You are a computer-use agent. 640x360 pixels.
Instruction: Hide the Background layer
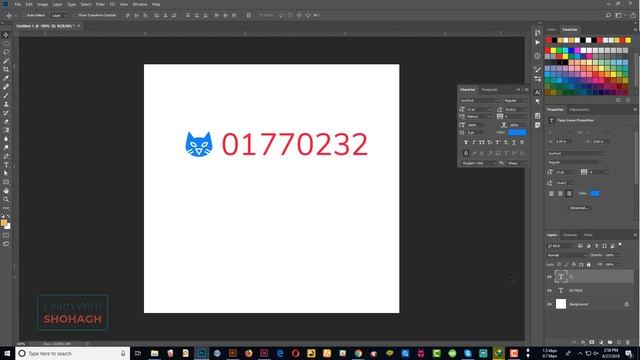(549, 304)
